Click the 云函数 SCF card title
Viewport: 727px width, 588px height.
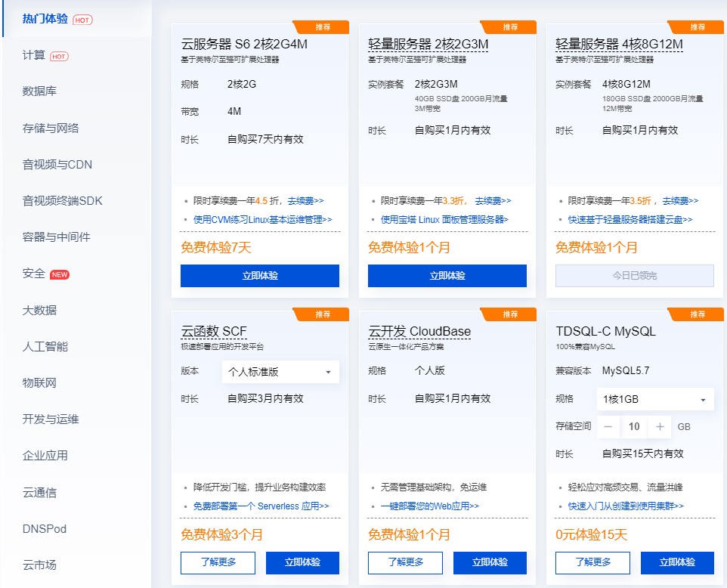click(x=214, y=332)
